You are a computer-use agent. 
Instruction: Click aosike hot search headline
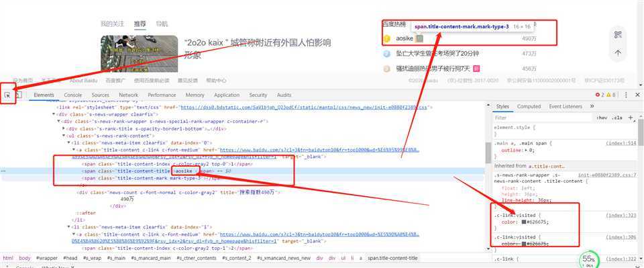pos(405,38)
